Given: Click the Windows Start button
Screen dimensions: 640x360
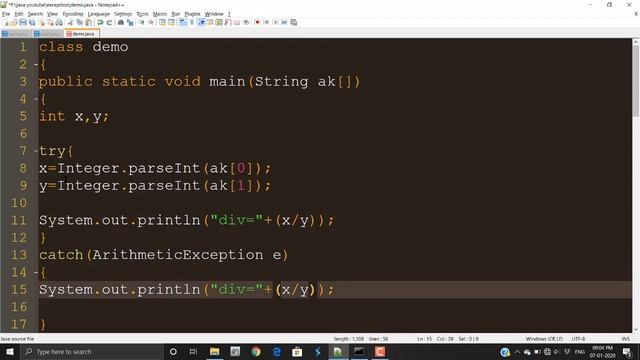Looking at the screenshot, I should (9, 351).
